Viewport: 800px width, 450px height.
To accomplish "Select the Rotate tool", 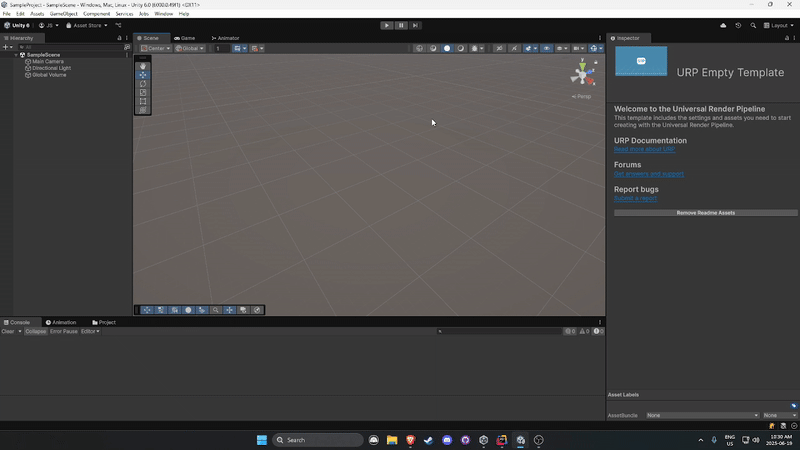I will pyautogui.click(x=143, y=84).
